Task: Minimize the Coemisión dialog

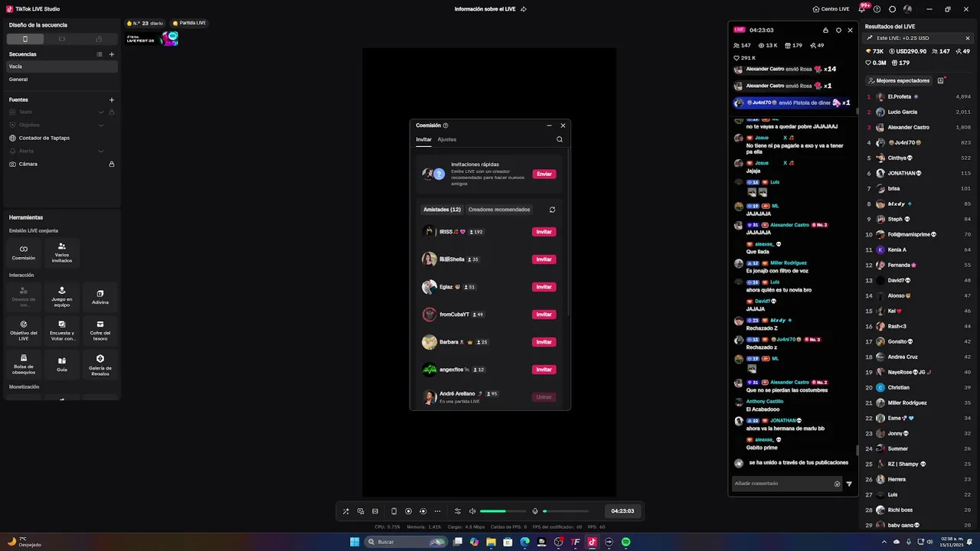Action: [x=549, y=126]
